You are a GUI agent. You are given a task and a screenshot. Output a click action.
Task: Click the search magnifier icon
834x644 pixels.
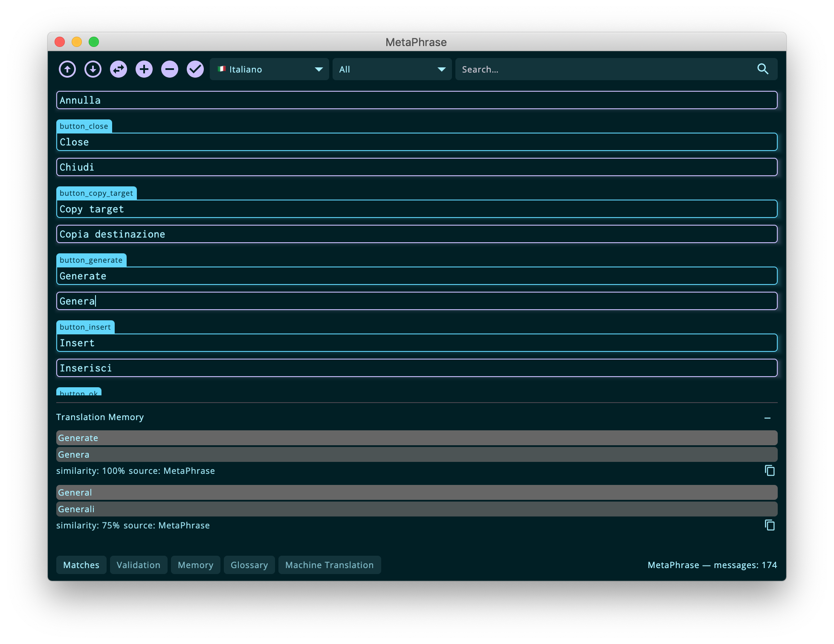click(x=763, y=69)
